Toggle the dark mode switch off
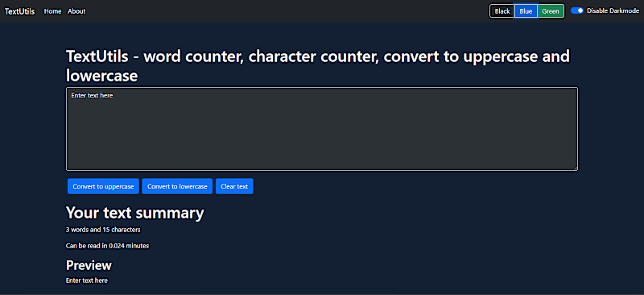 click(577, 10)
